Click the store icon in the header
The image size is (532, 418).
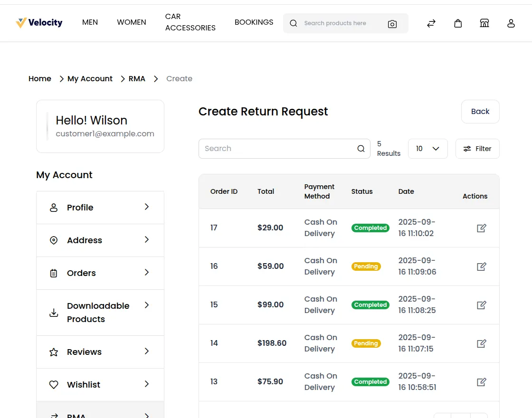(x=484, y=23)
